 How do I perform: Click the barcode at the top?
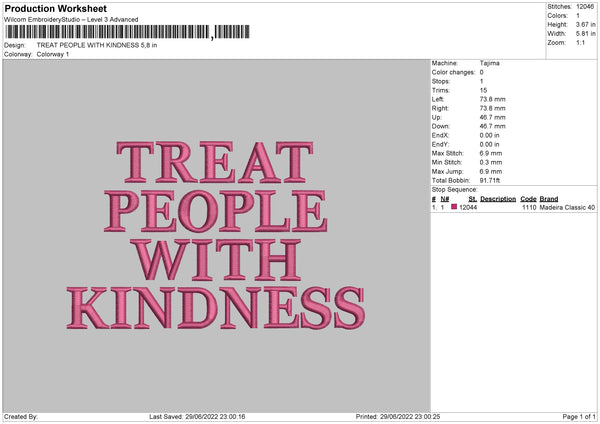[127, 32]
